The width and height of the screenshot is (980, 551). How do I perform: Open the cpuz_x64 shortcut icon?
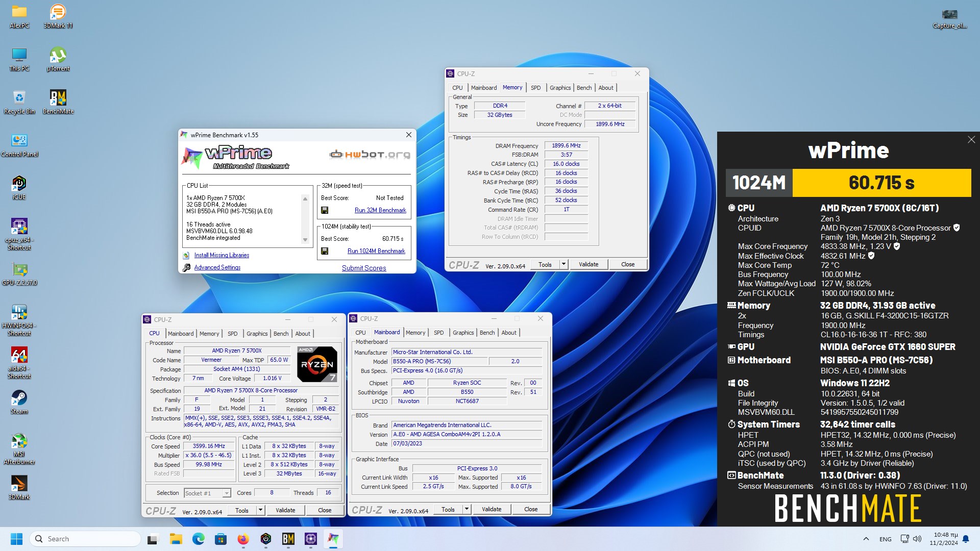pyautogui.click(x=19, y=234)
